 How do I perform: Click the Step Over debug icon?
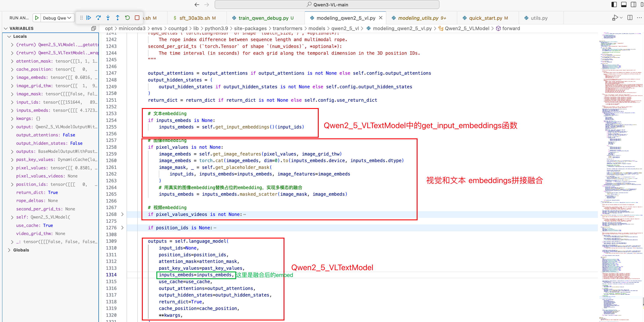point(98,18)
